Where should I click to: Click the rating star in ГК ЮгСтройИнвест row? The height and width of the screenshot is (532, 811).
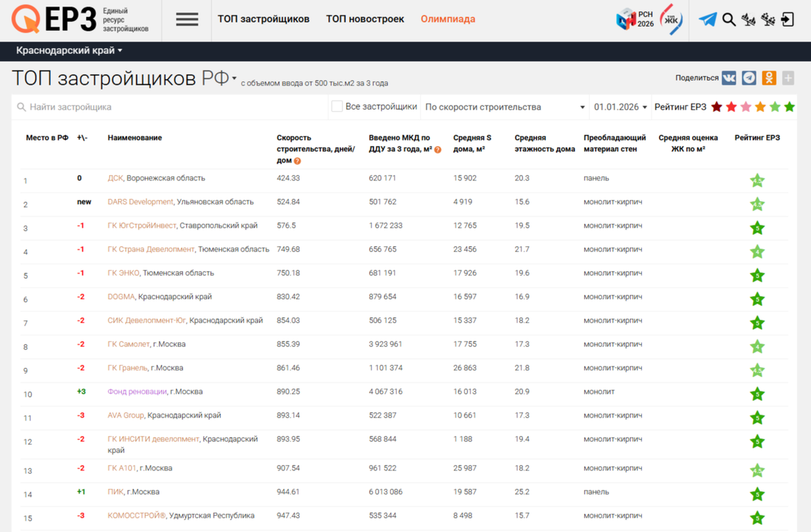(x=757, y=228)
